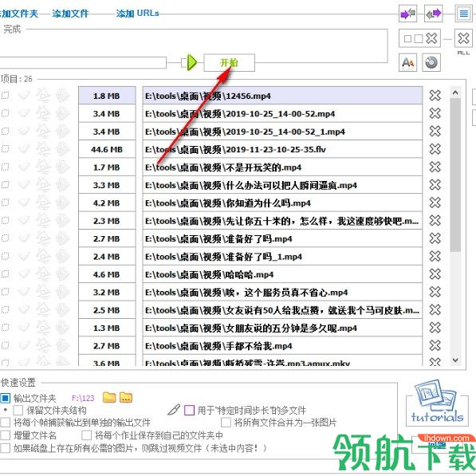
Task: Remove 先让你五十米的 video with its X icon
Action: tap(435, 221)
